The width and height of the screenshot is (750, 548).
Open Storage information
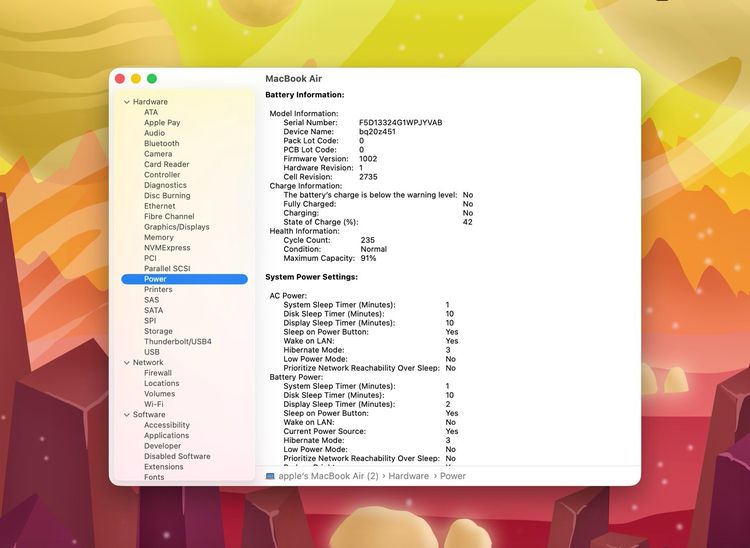click(x=158, y=331)
